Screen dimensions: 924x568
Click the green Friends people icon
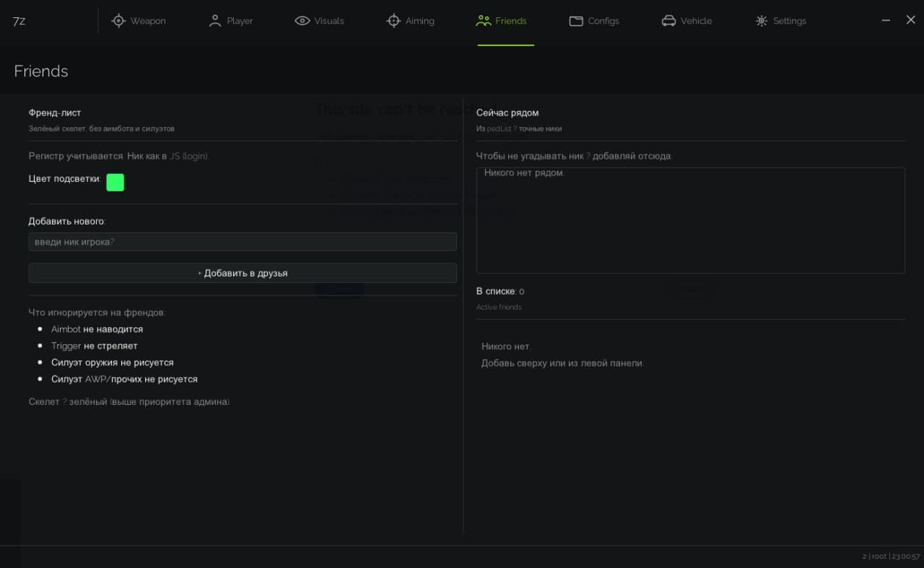pyautogui.click(x=484, y=21)
